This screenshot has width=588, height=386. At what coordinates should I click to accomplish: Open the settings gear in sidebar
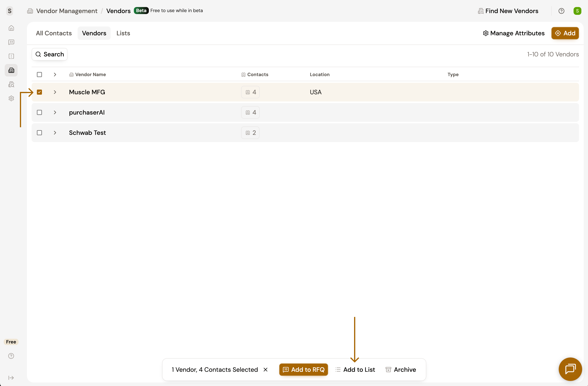[11, 98]
